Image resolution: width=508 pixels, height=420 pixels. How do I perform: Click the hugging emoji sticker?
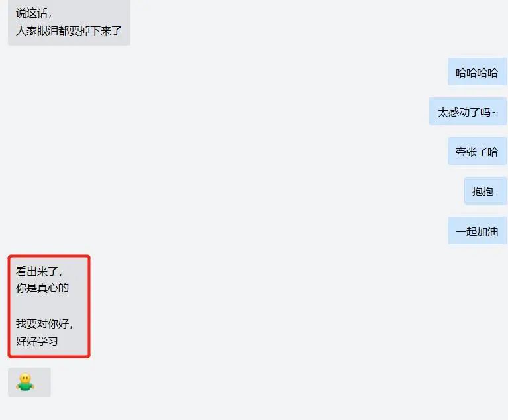pos(25,382)
